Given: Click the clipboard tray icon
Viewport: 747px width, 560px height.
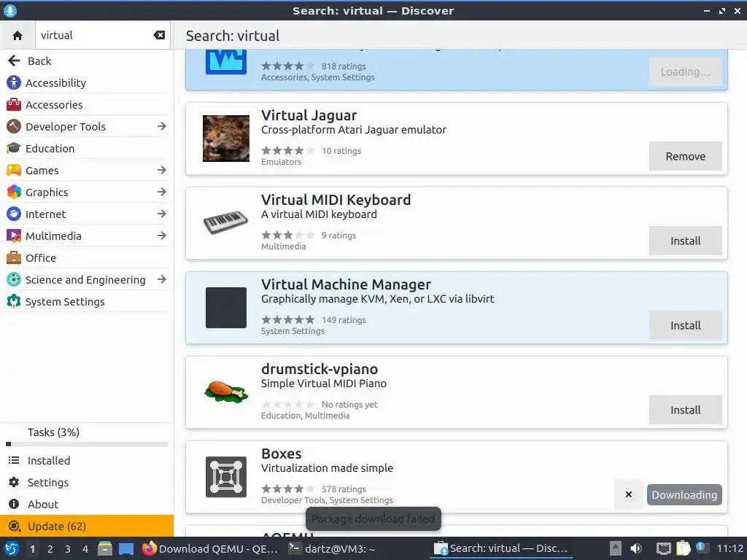Looking at the screenshot, I should [x=683, y=548].
